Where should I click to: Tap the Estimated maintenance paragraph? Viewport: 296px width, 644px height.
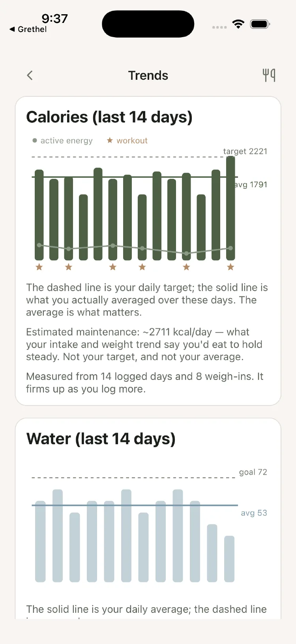tap(144, 345)
